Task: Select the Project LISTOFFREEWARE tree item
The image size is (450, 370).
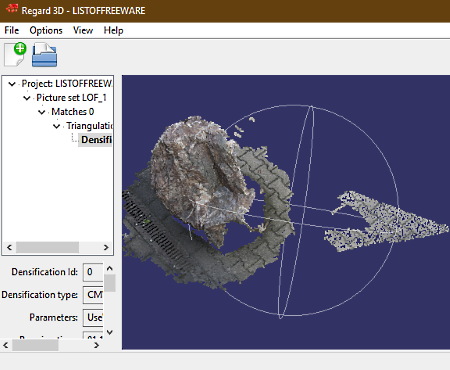Action: (x=67, y=84)
